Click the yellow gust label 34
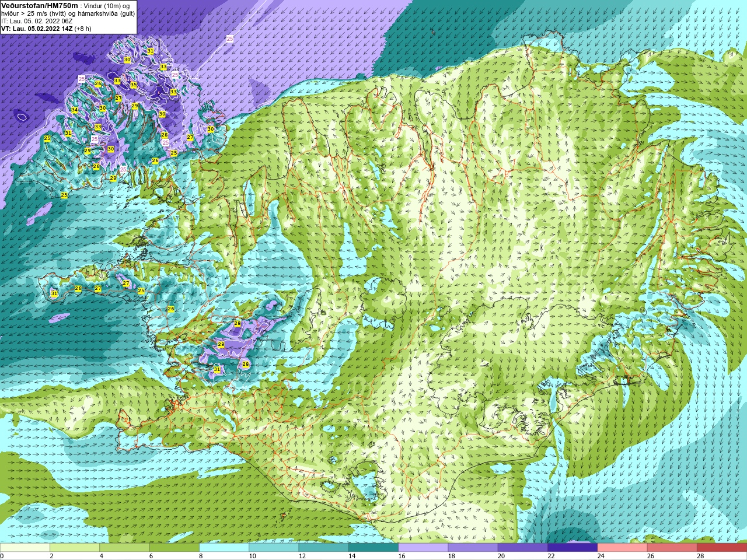 click(74, 110)
